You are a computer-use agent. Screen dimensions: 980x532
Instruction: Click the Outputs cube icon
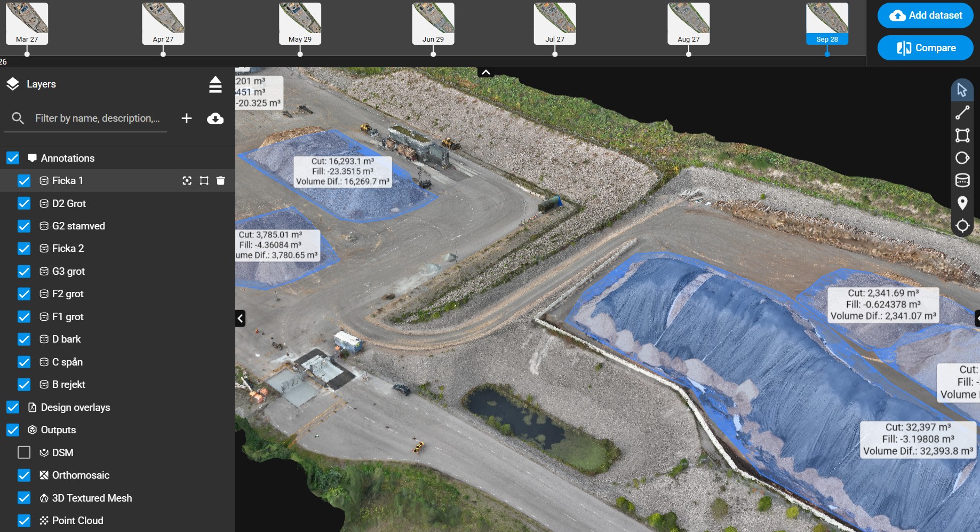tap(32, 430)
